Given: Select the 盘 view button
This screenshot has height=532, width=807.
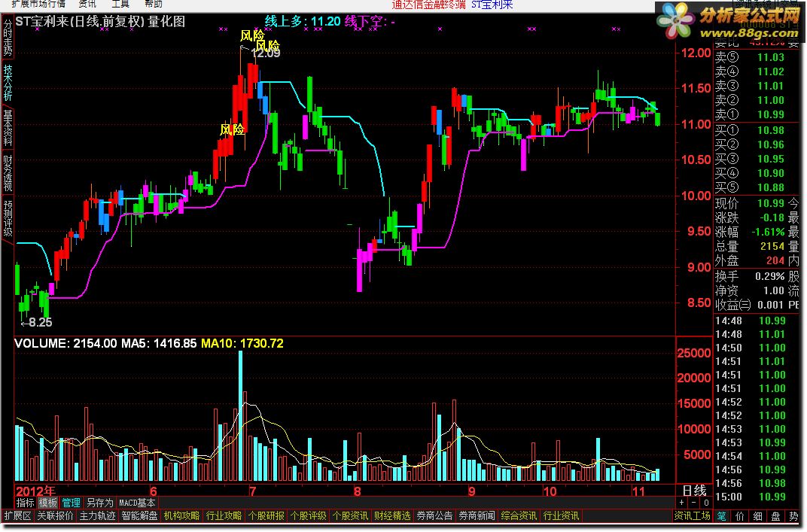Looking at the screenshot, I should click(x=776, y=515).
